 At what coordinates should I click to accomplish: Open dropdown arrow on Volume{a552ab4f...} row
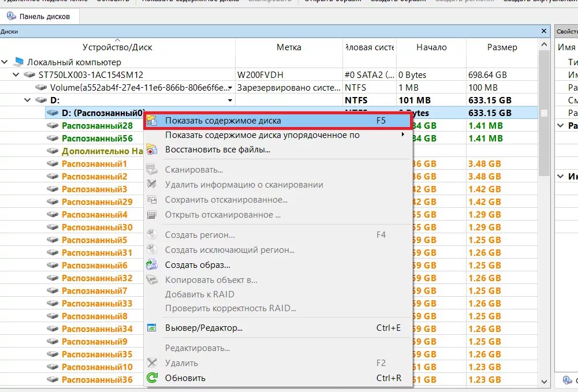click(x=230, y=88)
